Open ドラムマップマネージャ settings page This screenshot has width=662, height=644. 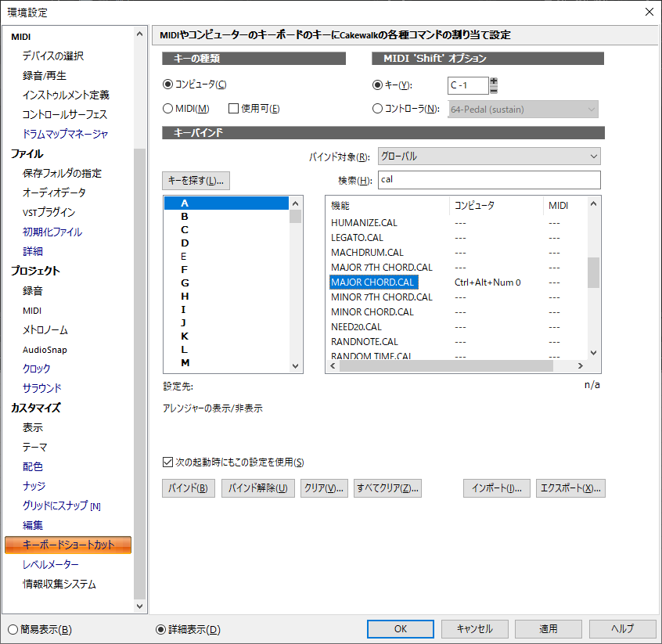(x=66, y=134)
